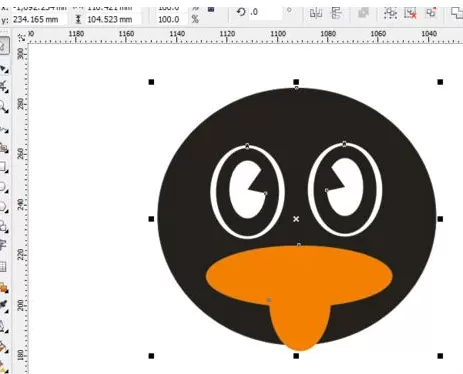463x374 pixels.
Task: Click the 1100 mark on horizontal ruler
Action: click(x=278, y=34)
